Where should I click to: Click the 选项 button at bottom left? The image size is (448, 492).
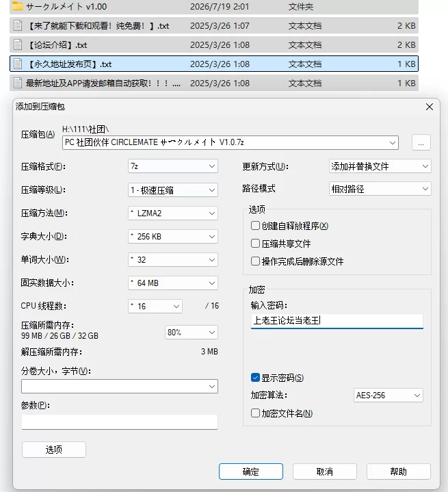pos(54,450)
